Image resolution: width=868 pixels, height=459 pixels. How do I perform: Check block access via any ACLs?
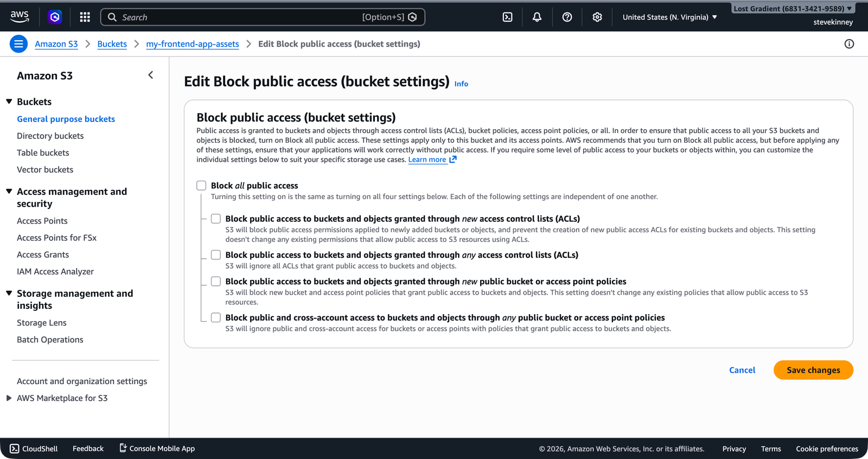tap(216, 255)
